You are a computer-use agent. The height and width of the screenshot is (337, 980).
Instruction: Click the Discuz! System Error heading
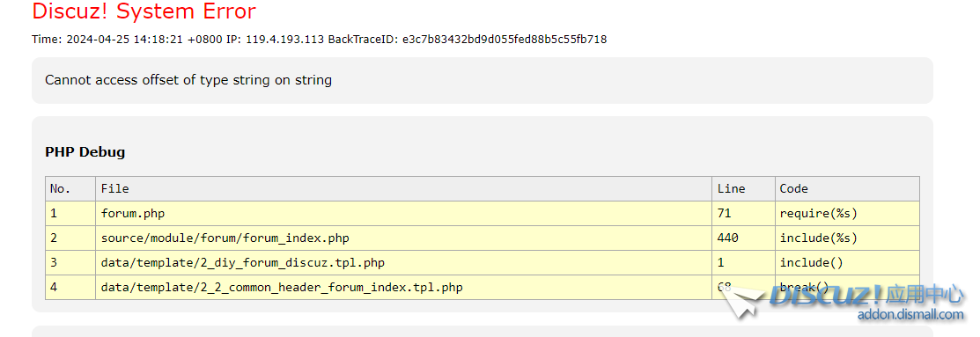144,11
